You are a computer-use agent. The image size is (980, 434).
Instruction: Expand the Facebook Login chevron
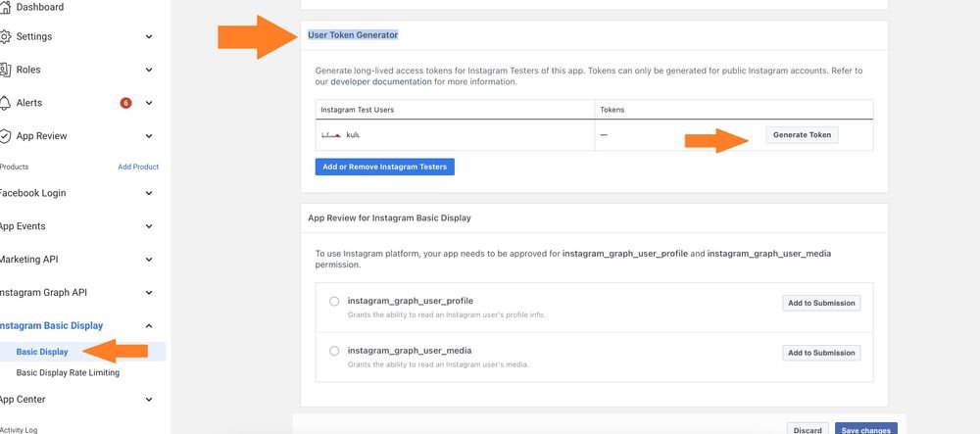(149, 194)
